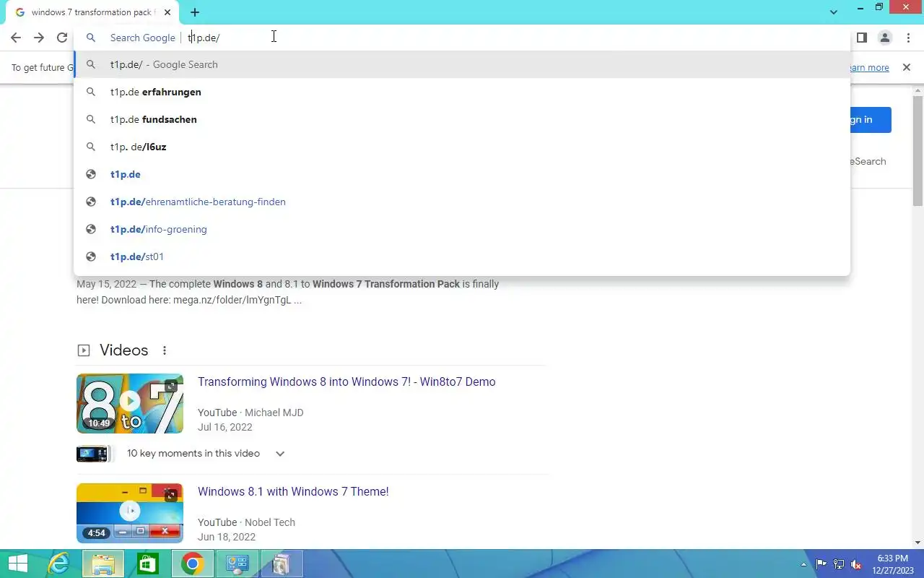Reload the current page
Viewport: 924px width, 578px height.
pyautogui.click(x=62, y=38)
